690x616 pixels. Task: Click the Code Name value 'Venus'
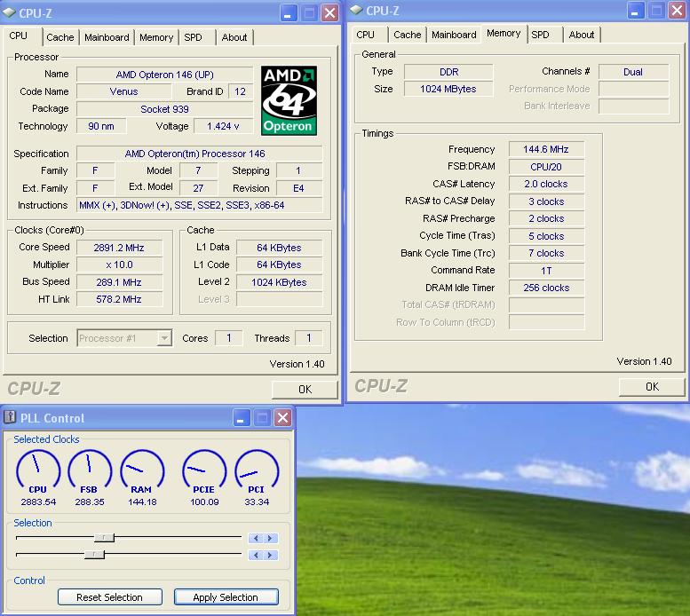(124, 91)
